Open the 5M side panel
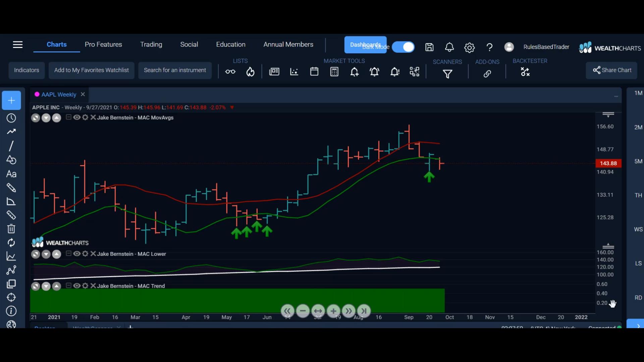Image resolution: width=644 pixels, height=362 pixels. [638, 162]
